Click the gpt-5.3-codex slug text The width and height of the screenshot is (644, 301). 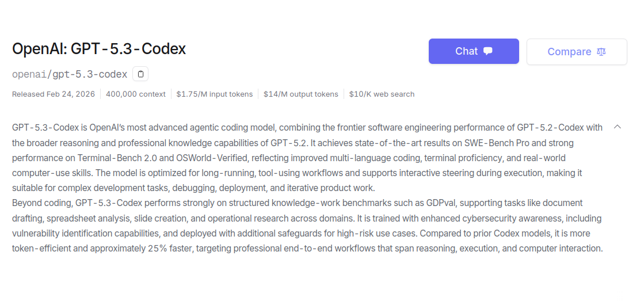[x=90, y=74]
